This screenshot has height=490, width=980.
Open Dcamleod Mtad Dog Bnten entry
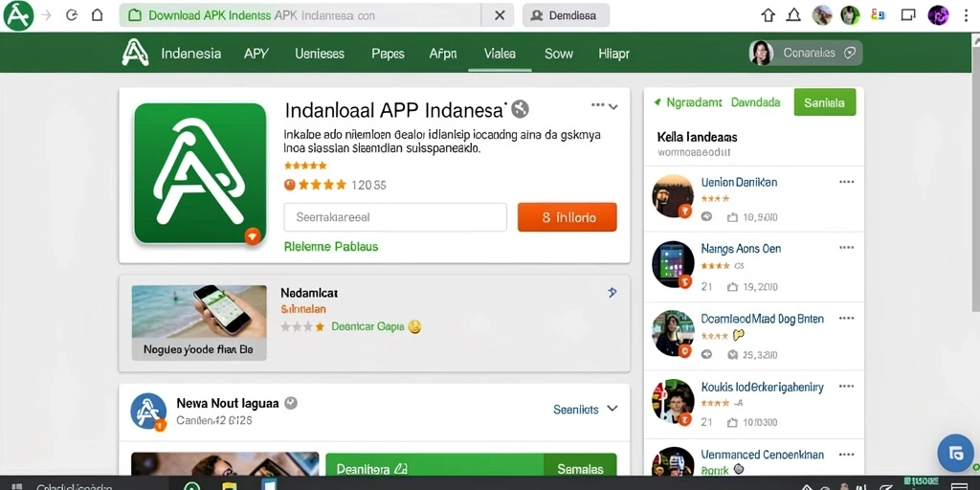pyautogui.click(x=762, y=318)
